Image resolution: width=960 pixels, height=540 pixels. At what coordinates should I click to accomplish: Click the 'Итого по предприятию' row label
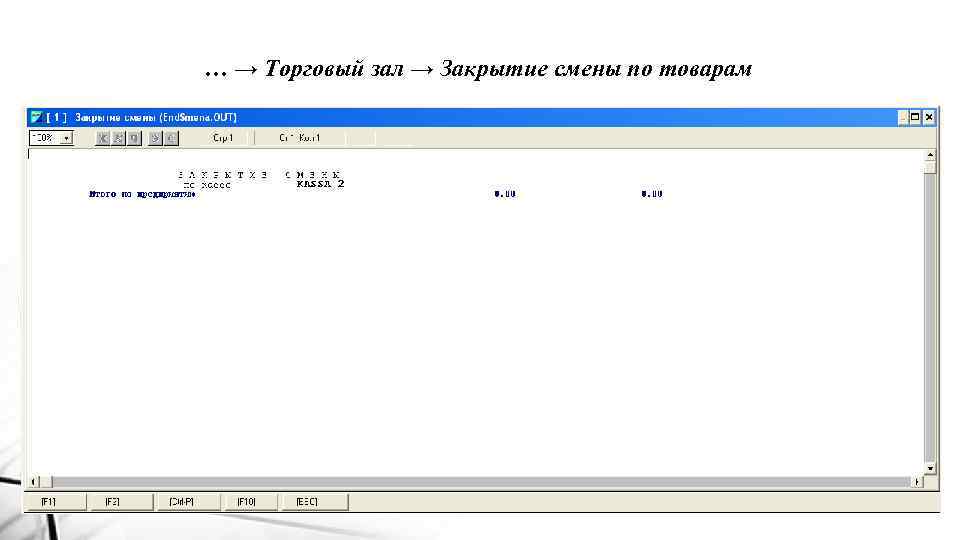point(142,194)
